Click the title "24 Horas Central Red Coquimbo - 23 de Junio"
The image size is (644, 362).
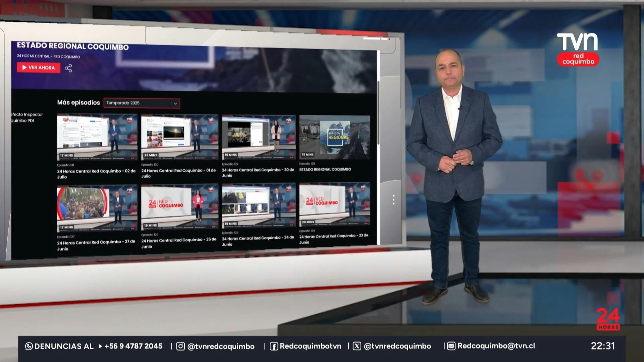point(334,239)
